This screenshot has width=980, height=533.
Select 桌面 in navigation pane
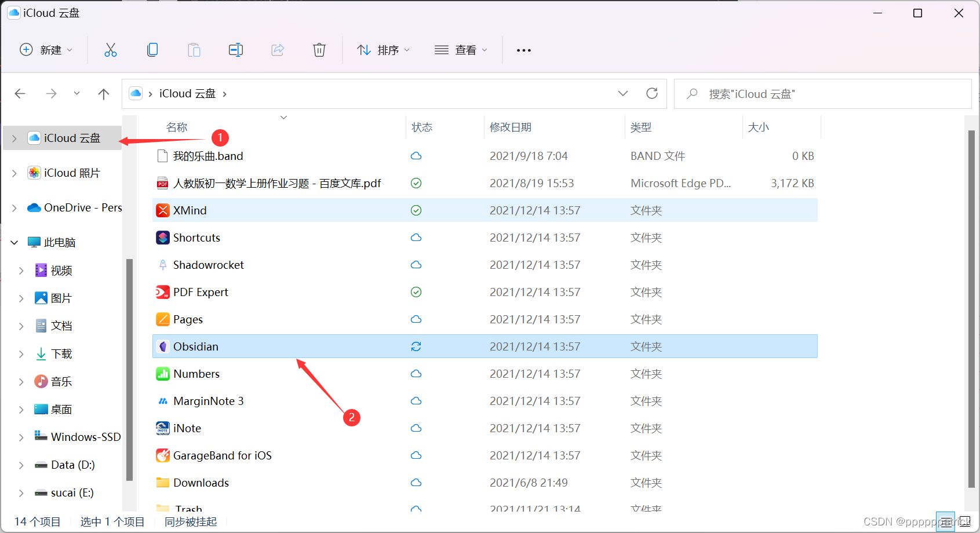point(61,409)
